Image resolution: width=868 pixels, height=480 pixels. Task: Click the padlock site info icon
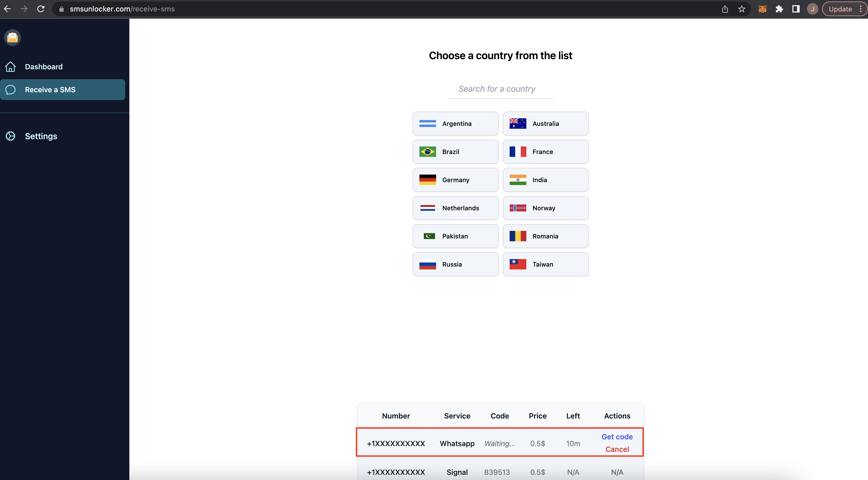(x=61, y=9)
